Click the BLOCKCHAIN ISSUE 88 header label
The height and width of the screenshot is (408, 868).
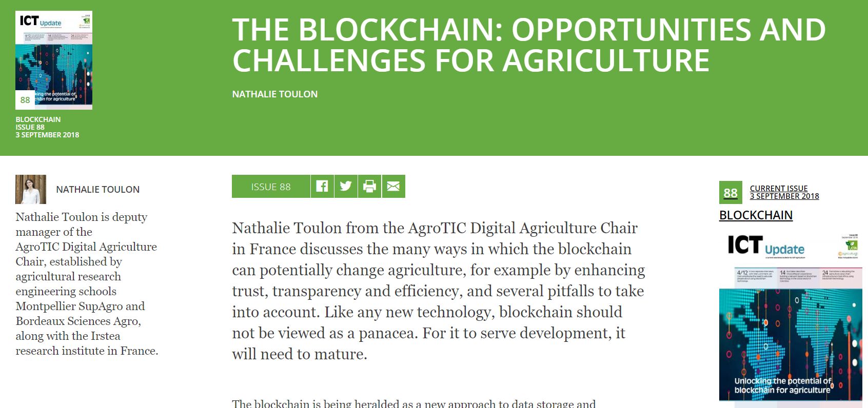coord(38,123)
